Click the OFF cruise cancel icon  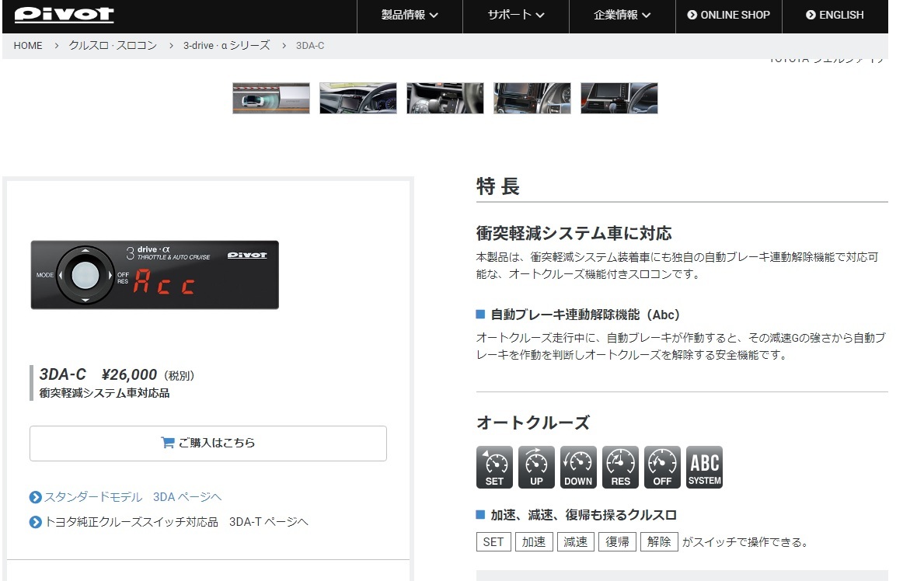pyautogui.click(x=662, y=466)
